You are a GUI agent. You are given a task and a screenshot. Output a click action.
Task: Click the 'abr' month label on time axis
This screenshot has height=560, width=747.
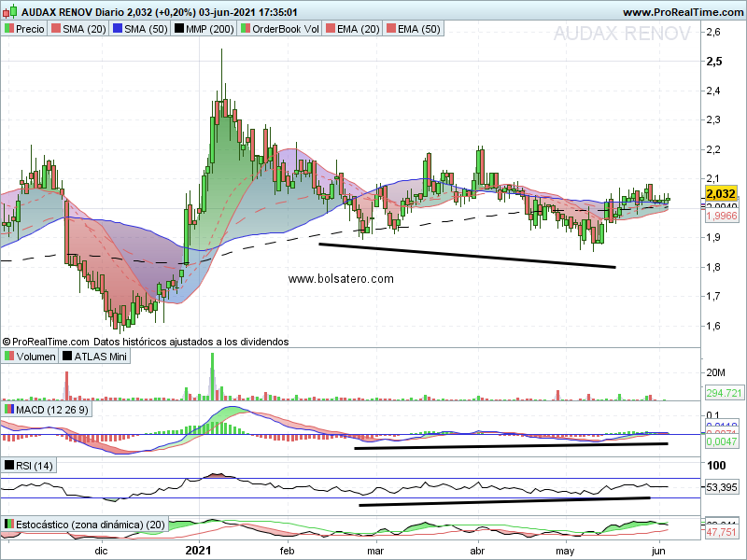477,551
